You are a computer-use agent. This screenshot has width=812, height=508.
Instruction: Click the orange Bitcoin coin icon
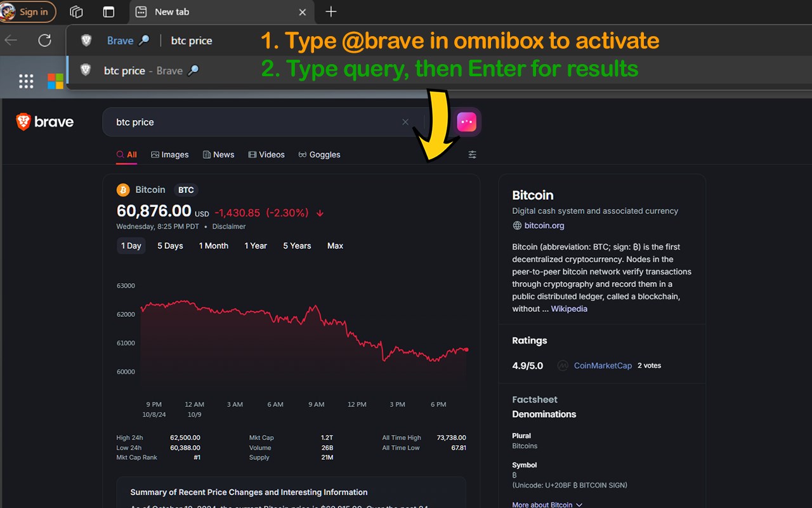[123, 190]
